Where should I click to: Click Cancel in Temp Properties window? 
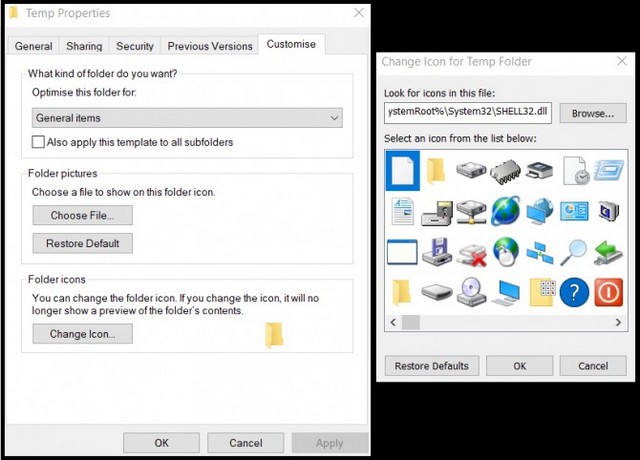coord(246,443)
